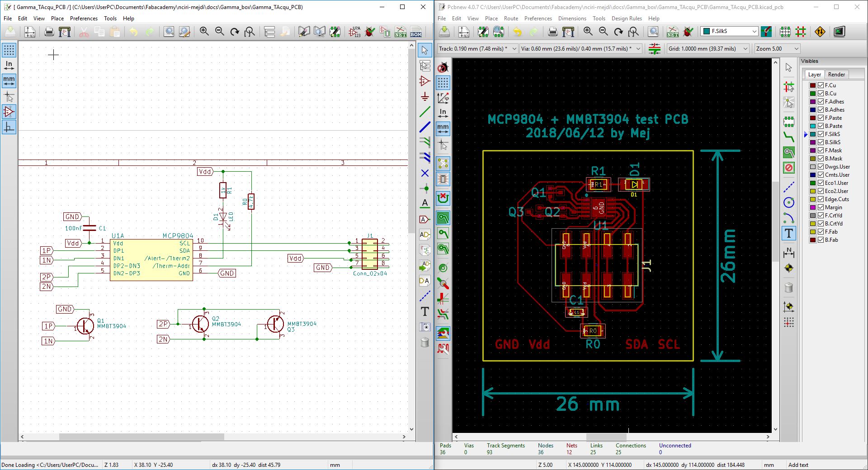Toggle B.Cu layer visibility checkbox
Image resolution: width=868 pixels, height=470 pixels.
[x=821, y=94]
